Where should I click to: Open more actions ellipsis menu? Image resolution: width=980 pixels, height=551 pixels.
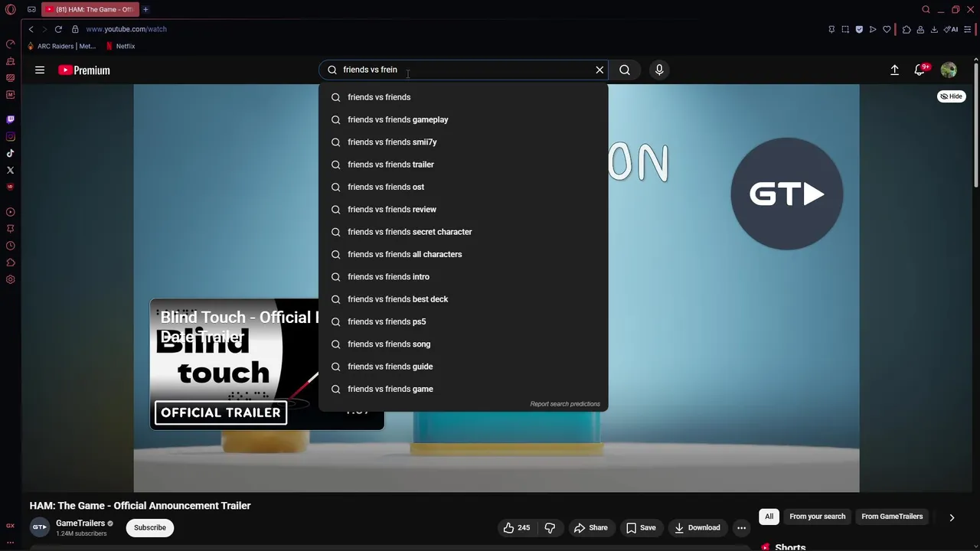tap(741, 527)
